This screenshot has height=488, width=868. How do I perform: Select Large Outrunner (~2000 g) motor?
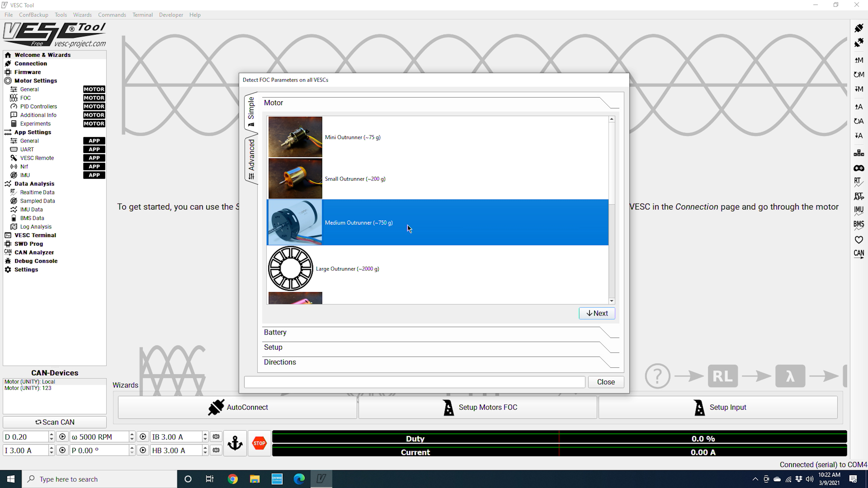(x=438, y=268)
